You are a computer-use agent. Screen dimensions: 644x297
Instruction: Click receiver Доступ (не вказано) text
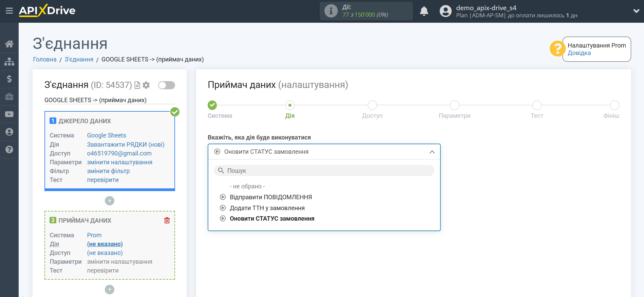coord(105,253)
